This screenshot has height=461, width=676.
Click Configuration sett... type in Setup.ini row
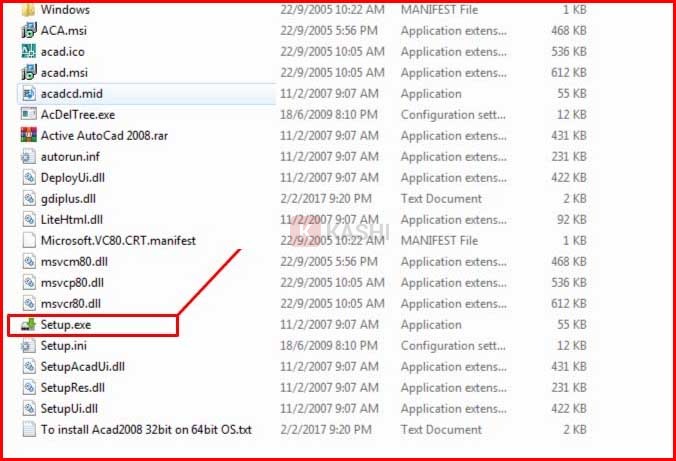[x=453, y=345]
